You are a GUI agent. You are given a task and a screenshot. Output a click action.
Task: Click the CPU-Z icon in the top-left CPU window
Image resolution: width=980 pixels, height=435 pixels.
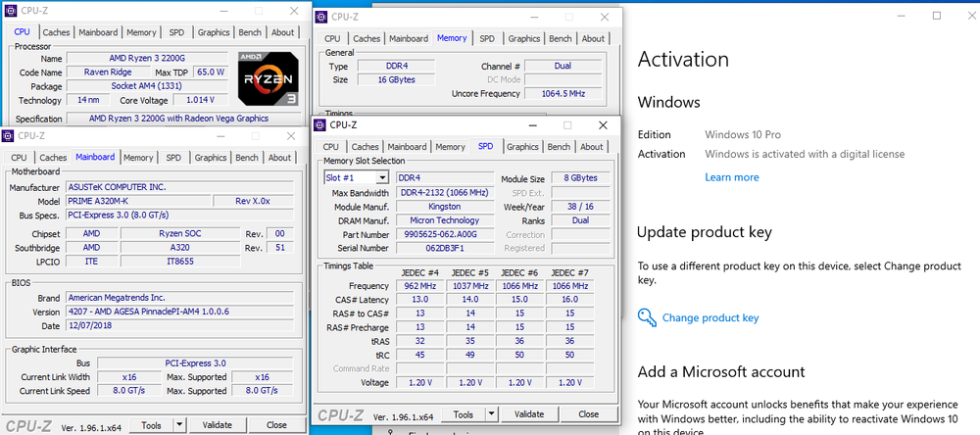pos(10,11)
